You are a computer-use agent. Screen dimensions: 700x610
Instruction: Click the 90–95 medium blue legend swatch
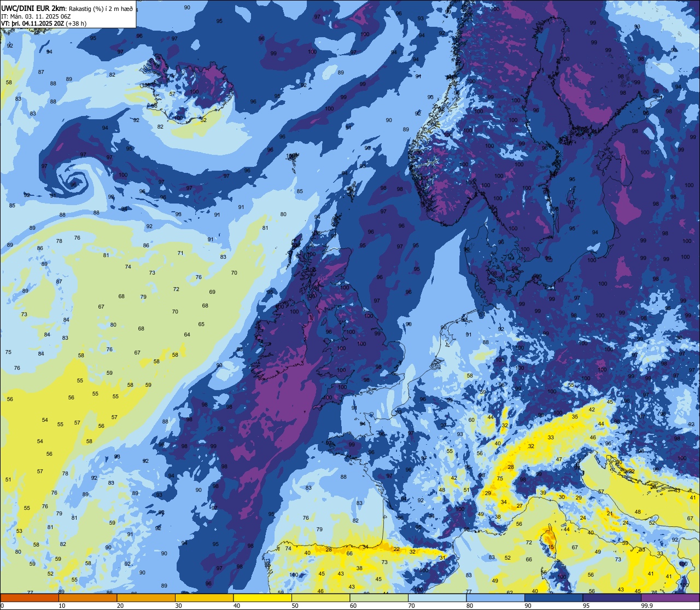click(x=553, y=597)
